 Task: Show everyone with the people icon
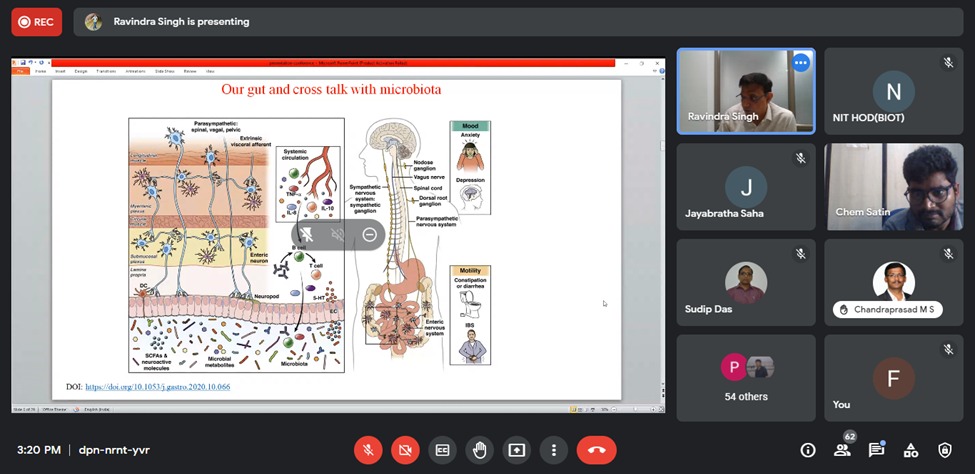tap(842, 450)
